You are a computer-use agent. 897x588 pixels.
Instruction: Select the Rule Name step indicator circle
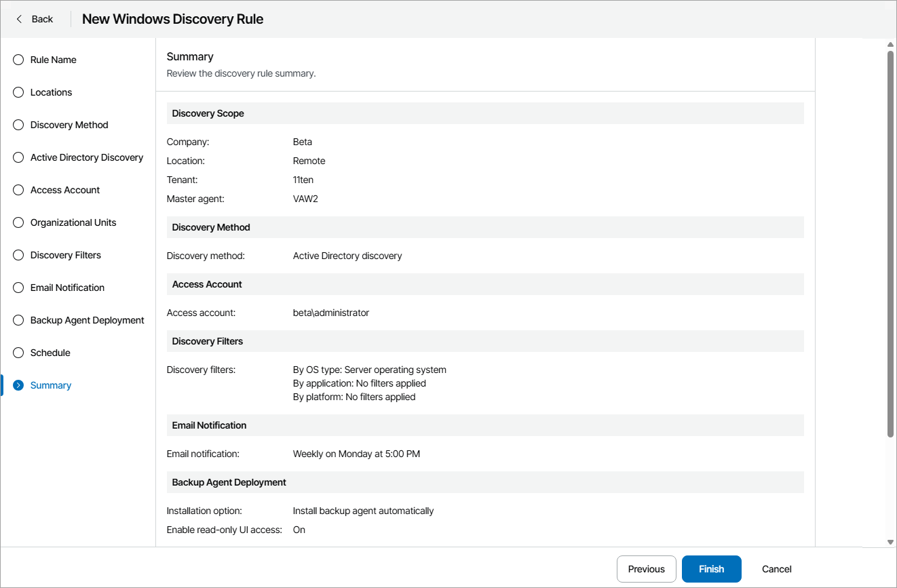point(18,60)
